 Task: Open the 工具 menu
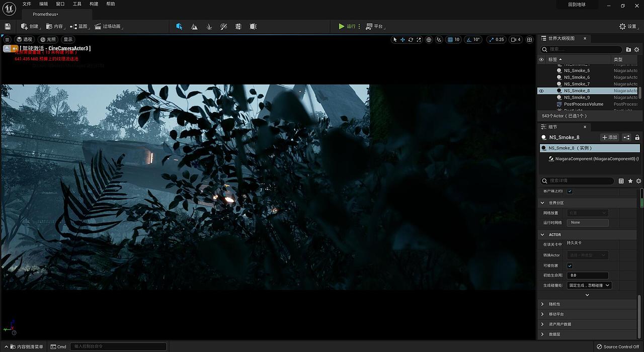click(77, 4)
